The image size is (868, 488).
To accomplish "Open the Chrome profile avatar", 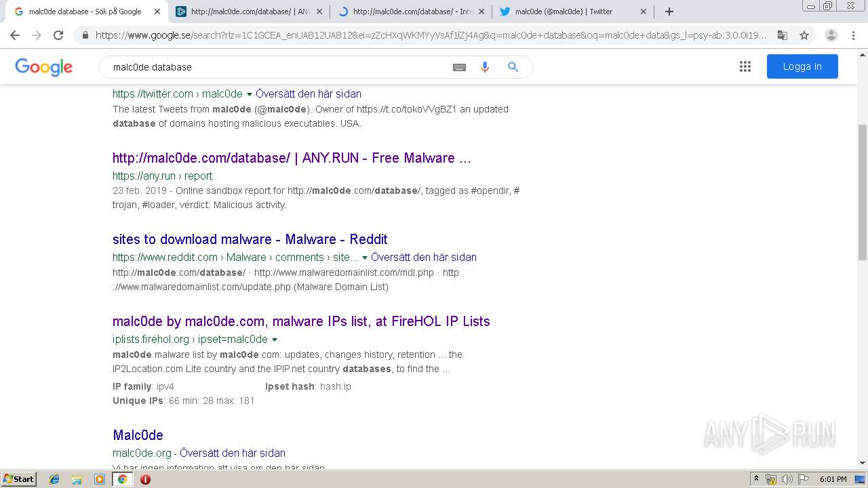I will pos(831,35).
